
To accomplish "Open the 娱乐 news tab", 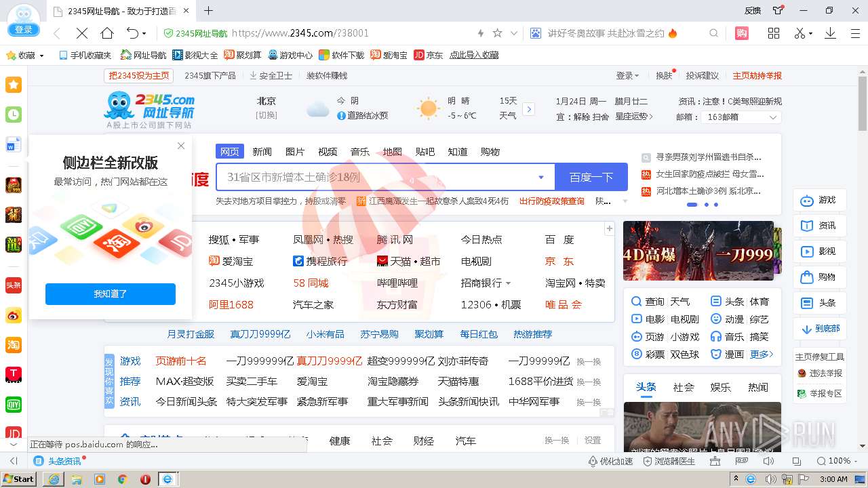I will click(x=720, y=387).
